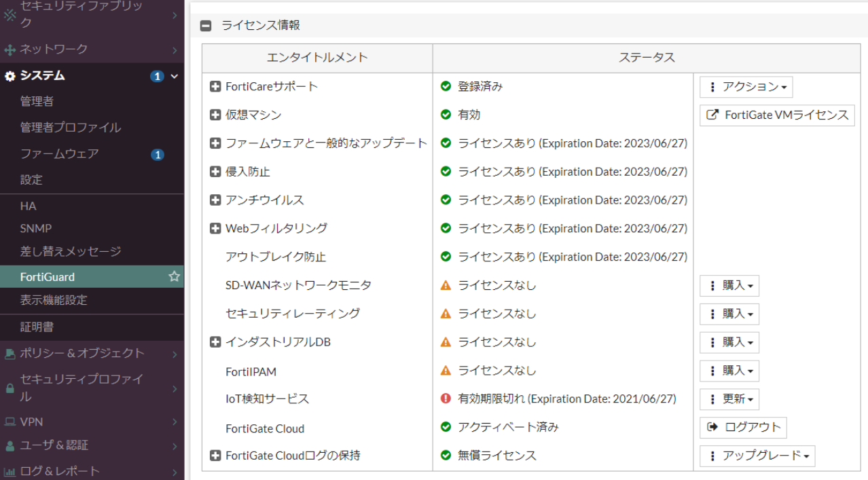This screenshot has height=480, width=868.
Task: Click green check icon for 有効
Action: coord(446,115)
